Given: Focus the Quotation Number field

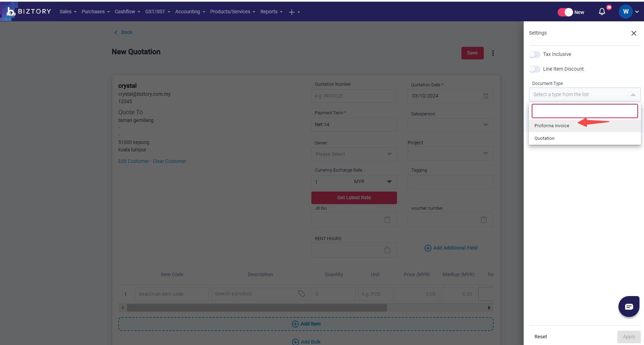Looking at the screenshot, I should tap(354, 96).
